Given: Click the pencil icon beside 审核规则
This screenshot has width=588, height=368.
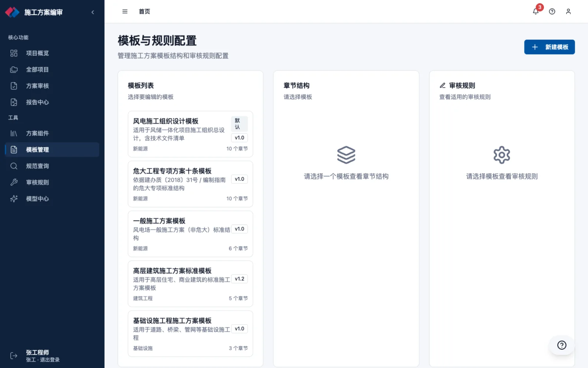Looking at the screenshot, I should [442, 85].
